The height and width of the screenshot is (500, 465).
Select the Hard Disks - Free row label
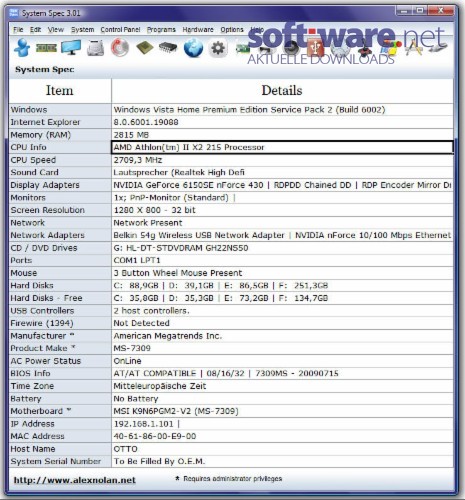(x=46, y=298)
